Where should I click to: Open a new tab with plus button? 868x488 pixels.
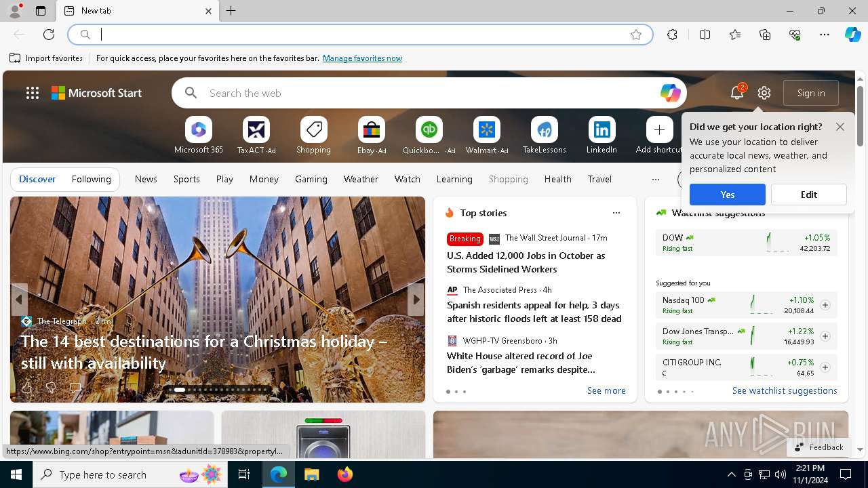pos(231,11)
